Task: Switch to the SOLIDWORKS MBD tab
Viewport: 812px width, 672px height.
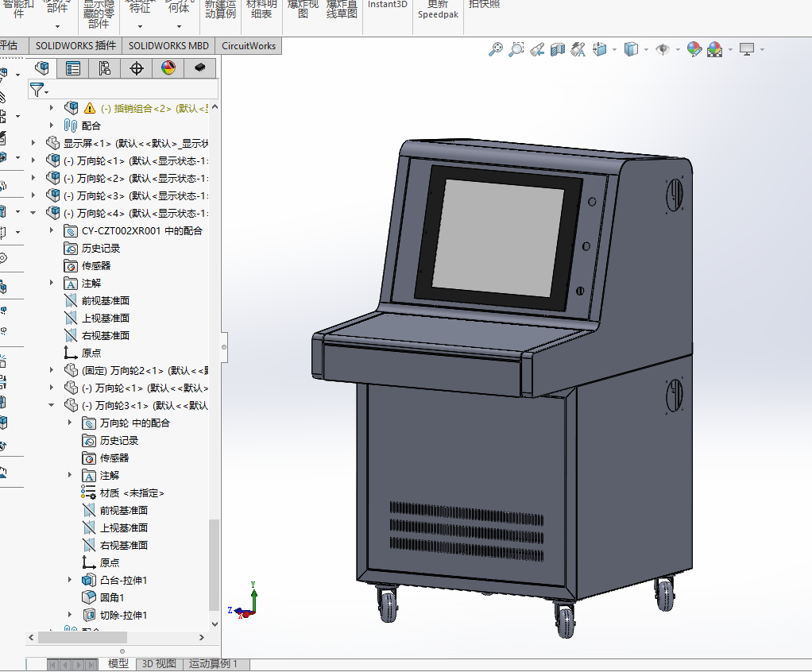Action: tap(168, 45)
